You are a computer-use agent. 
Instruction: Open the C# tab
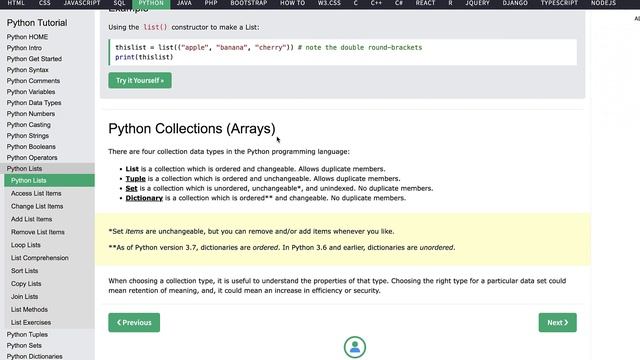[x=399, y=3]
